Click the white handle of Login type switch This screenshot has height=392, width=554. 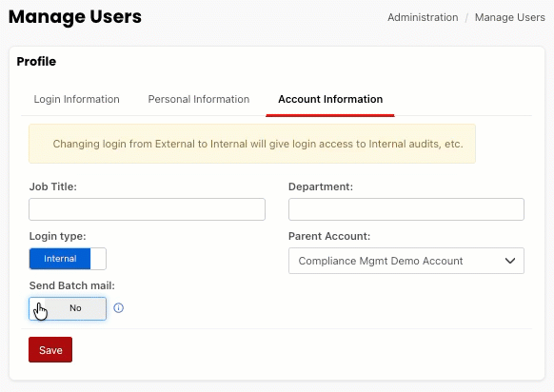click(98, 259)
